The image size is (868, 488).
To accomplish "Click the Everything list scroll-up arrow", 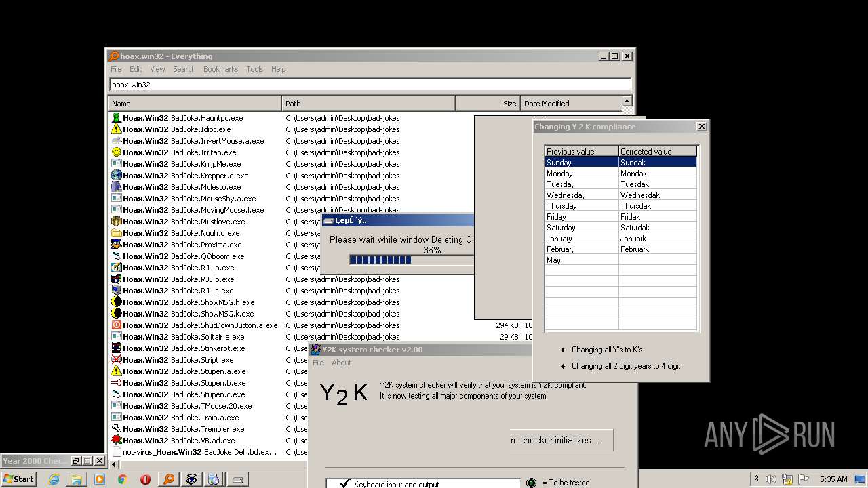I will tap(627, 102).
